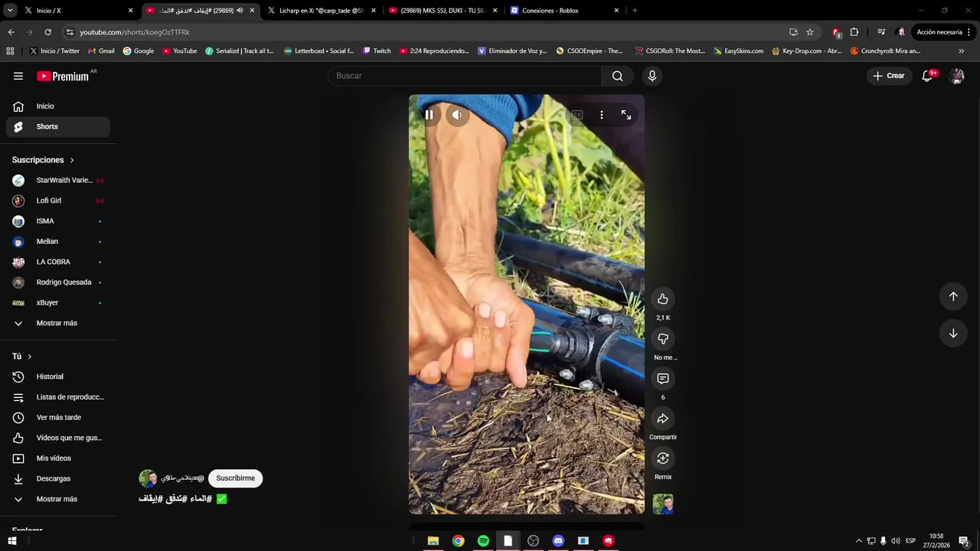980x551 pixels.
Task: Expand the Tú section chevron
Action: (x=30, y=357)
